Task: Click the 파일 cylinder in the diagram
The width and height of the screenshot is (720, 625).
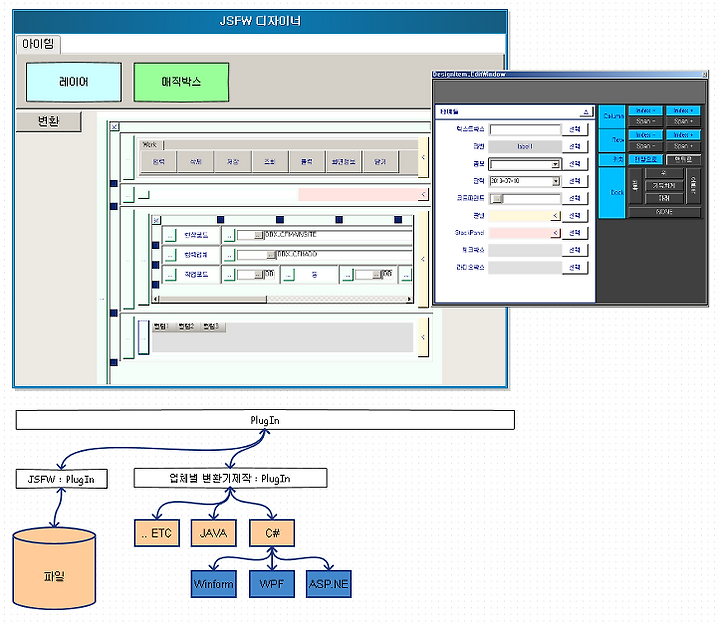Action: click(x=54, y=569)
